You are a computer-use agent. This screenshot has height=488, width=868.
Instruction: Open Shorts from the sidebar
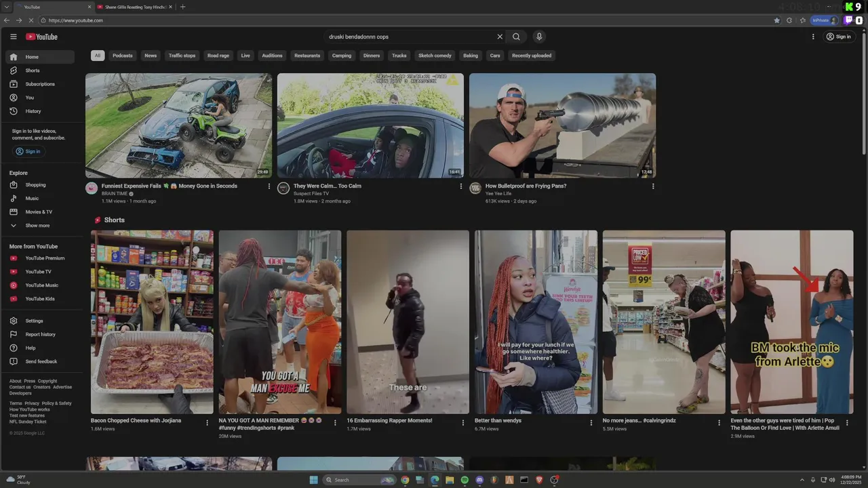pos(40,70)
